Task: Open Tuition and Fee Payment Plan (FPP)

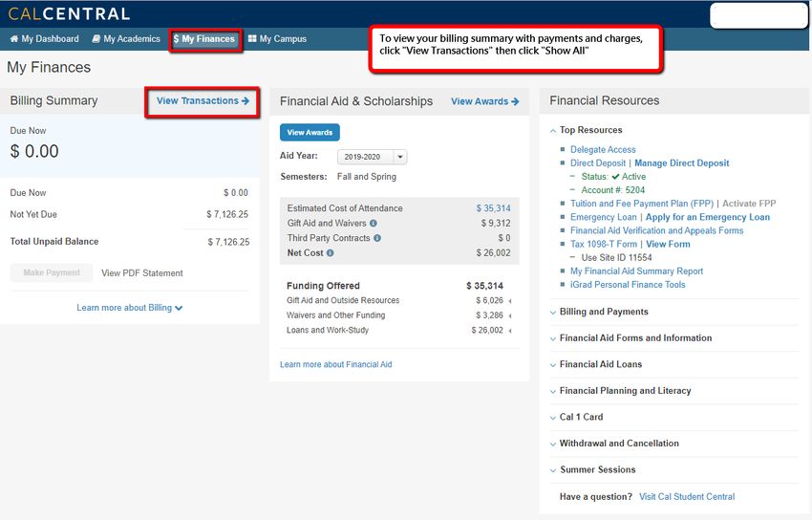Action: tap(642, 204)
